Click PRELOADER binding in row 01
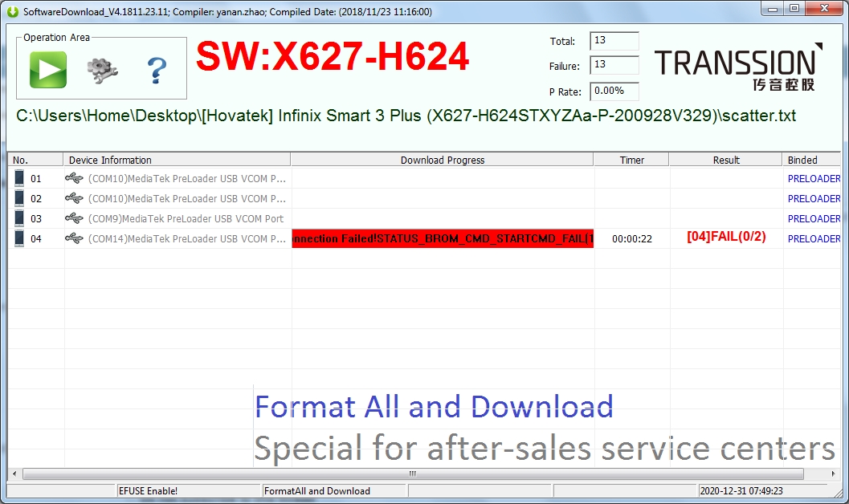 click(x=814, y=178)
